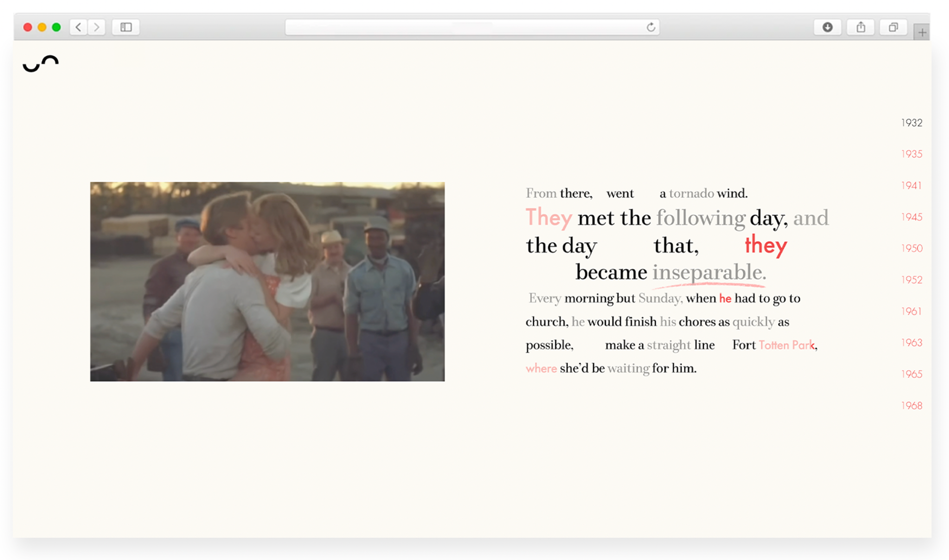Click the grey word 'straight'
This screenshot has height=560, width=949.
pyautogui.click(x=669, y=345)
